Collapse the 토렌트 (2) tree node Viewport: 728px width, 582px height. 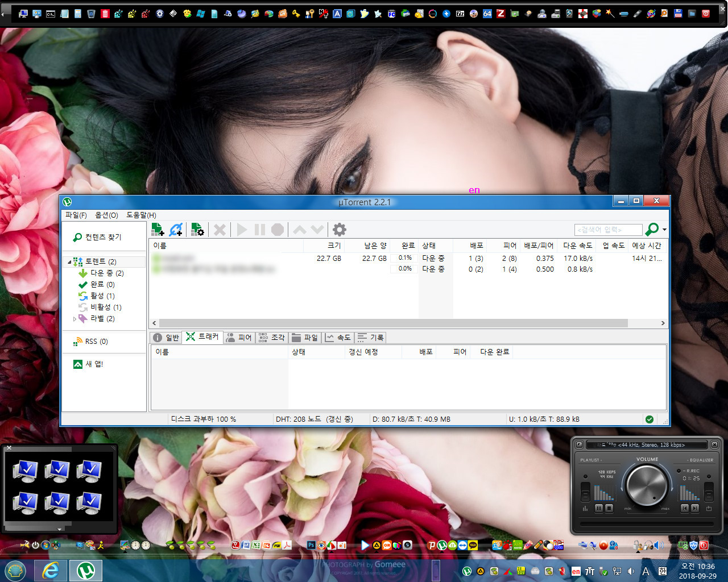[x=69, y=262]
